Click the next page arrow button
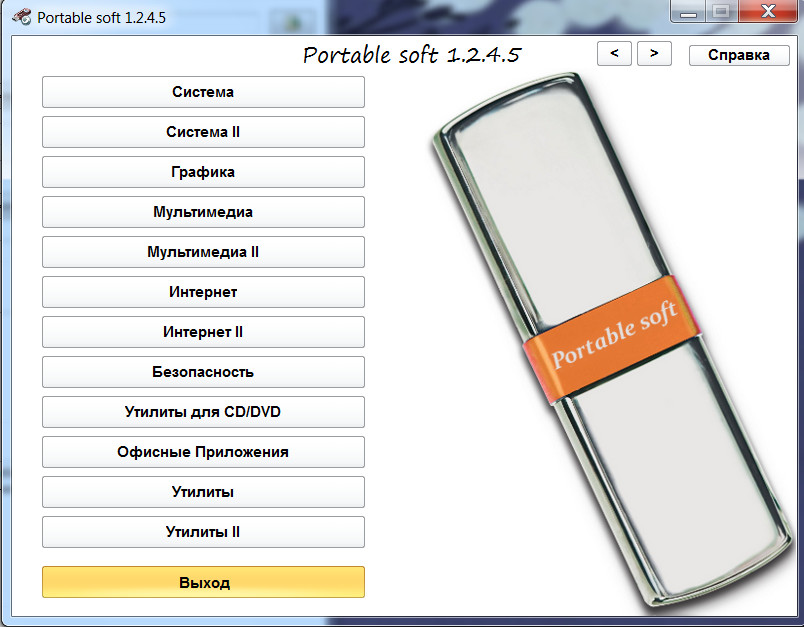The width and height of the screenshot is (804, 627). point(654,54)
